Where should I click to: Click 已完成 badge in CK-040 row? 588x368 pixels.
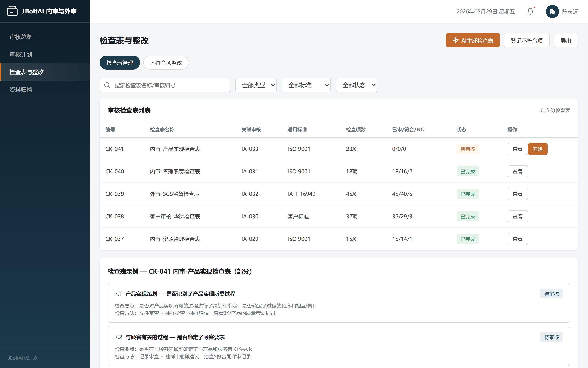tap(468, 172)
